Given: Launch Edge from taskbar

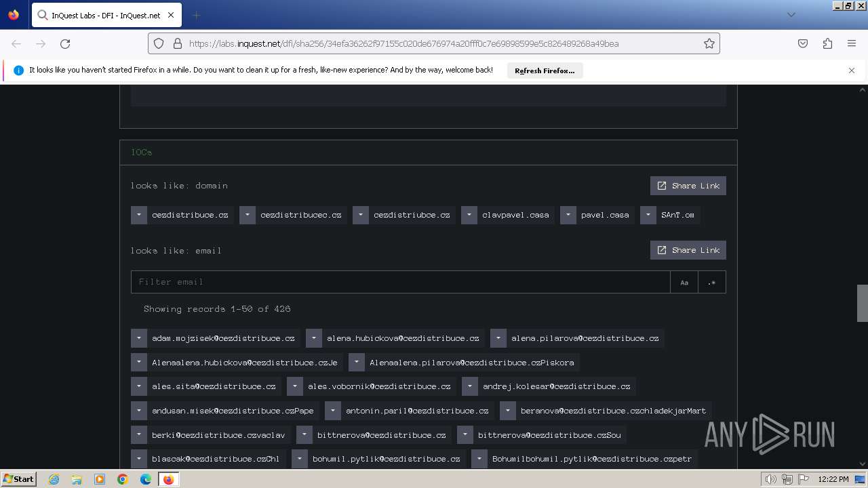Looking at the screenshot, I should [x=146, y=479].
